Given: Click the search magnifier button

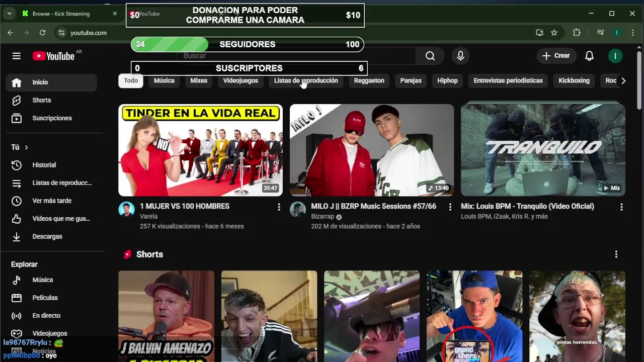Looking at the screenshot, I should pos(430,56).
